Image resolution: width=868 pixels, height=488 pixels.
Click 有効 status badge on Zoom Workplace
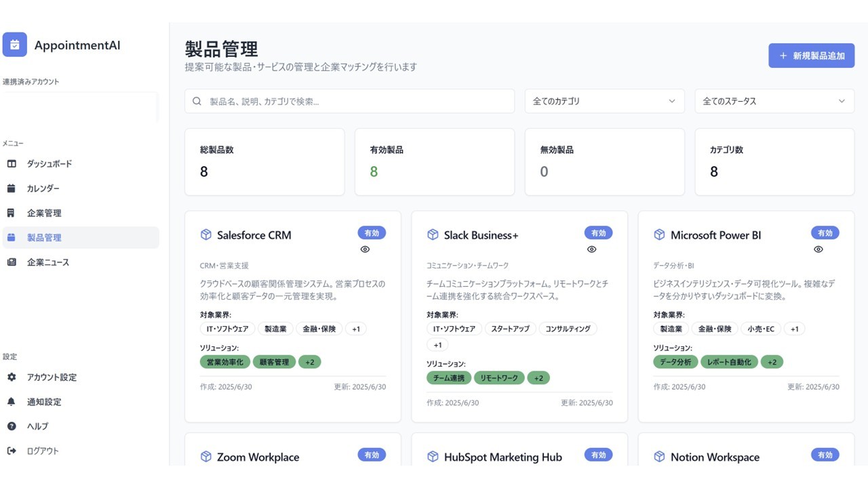coord(372,455)
